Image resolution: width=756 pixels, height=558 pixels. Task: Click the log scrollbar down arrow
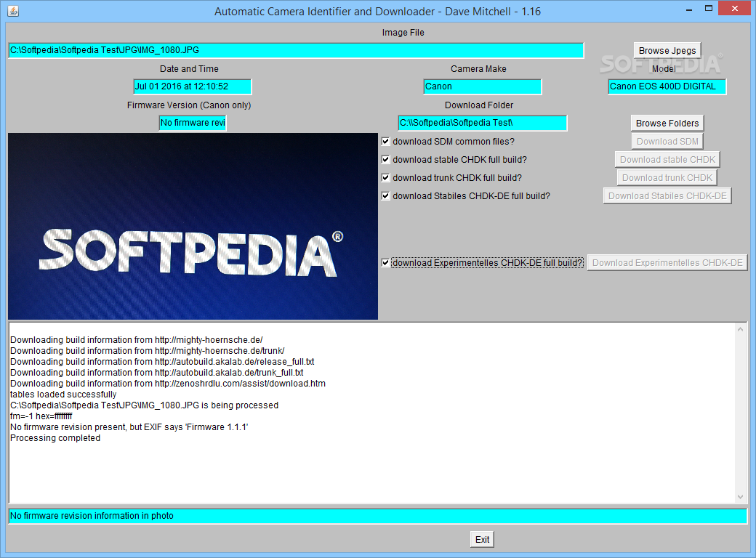coord(741,497)
